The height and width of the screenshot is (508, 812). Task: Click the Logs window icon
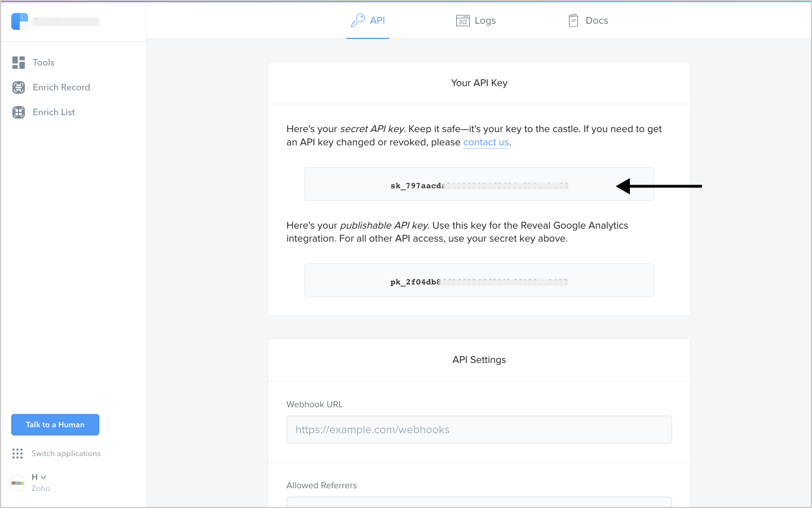[x=462, y=21]
